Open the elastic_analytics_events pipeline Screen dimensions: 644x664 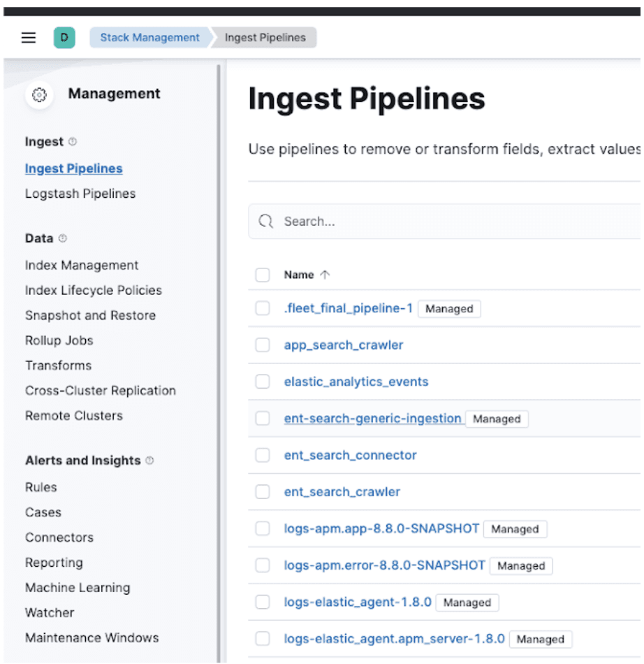[x=356, y=382]
